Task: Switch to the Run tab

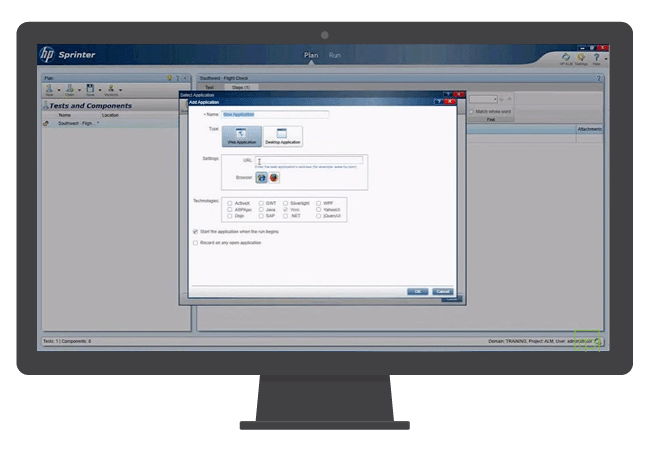Action: click(x=335, y=55)
